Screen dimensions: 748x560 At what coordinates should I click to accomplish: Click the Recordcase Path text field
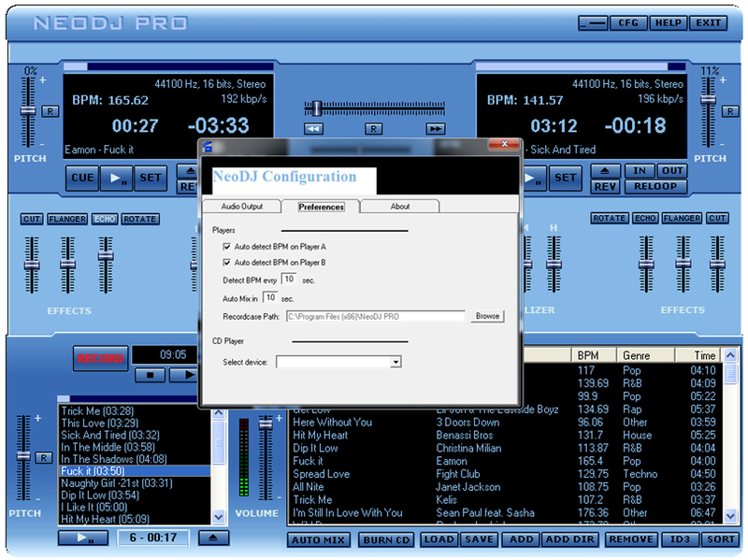[x=376, y=317]
